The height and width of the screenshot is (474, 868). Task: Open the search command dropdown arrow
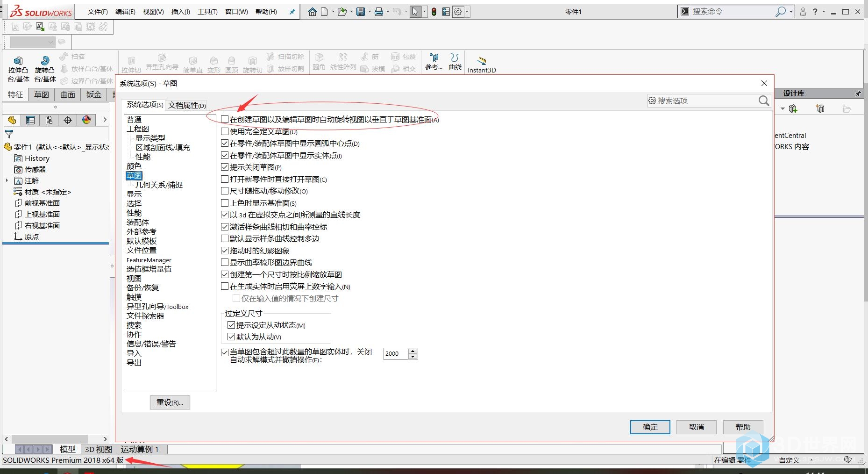click(x=791, y=12)
